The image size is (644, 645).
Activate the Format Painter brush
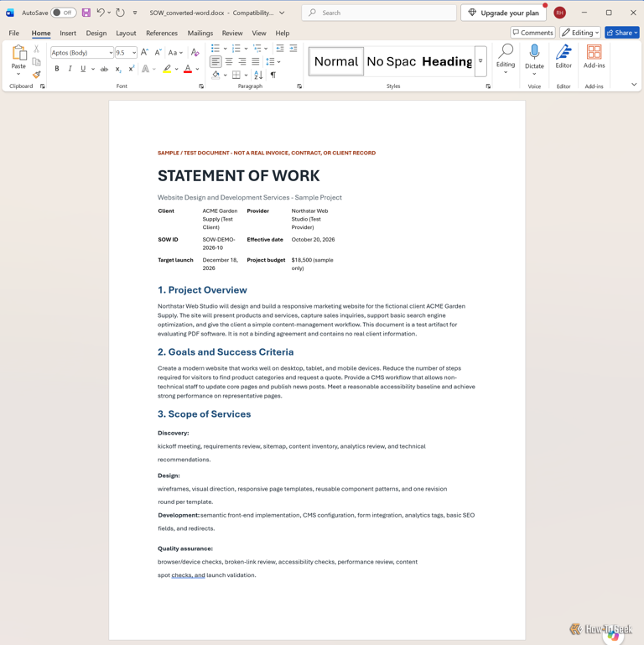(x=37, y=75)
